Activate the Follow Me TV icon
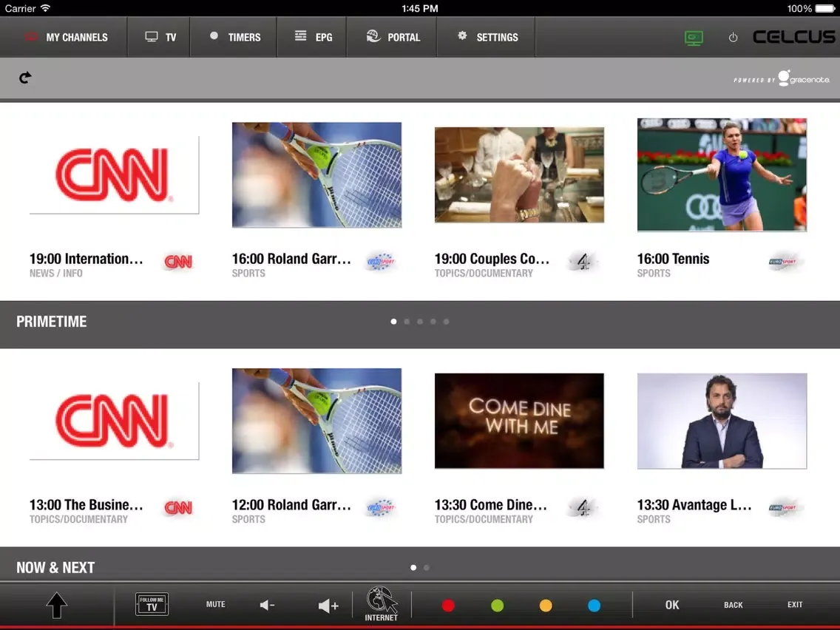The width and height of the screenshot is (840, 630). tap(152, 604)
